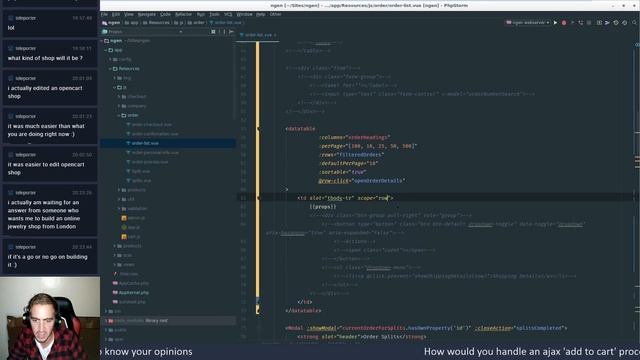Click the fold marker beside the td slot line
This screenshot has height=360, width=640.
click(258, 198)
